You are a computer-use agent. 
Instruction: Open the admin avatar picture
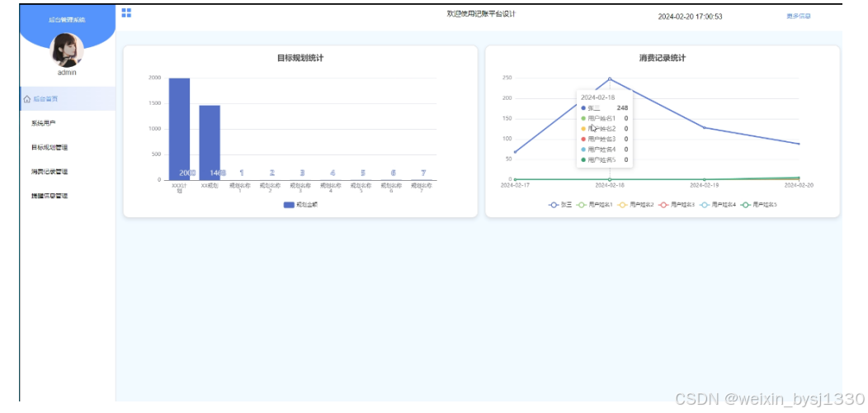(67, 50)
